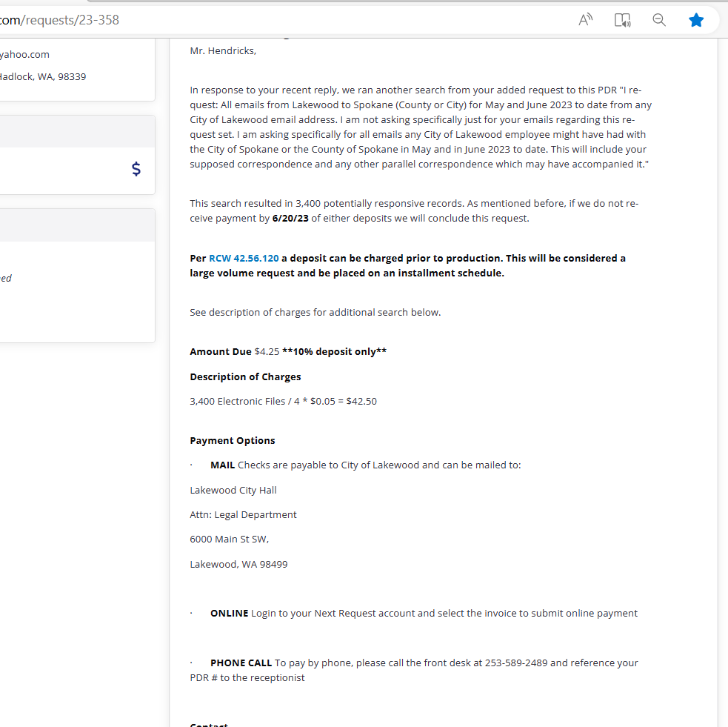Click the Lakewood City Hall address line
This screenshot has height=727, width=728.
233,490
